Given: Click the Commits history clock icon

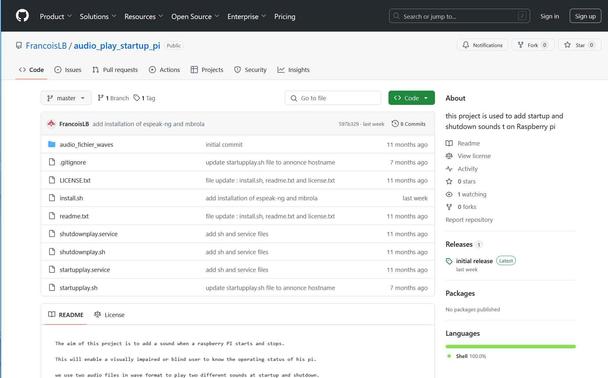Looking at the screenshot, I should click(395, 124).
